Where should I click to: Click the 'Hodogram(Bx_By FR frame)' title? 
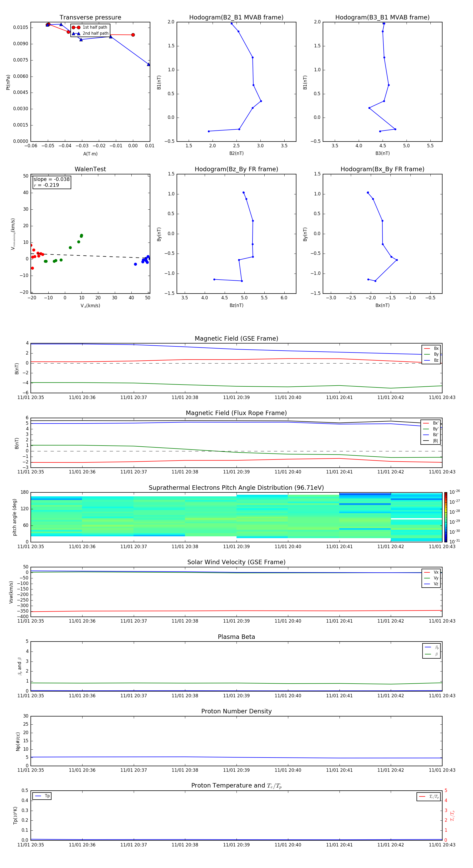pyautogui.click(x=382, y=169)
